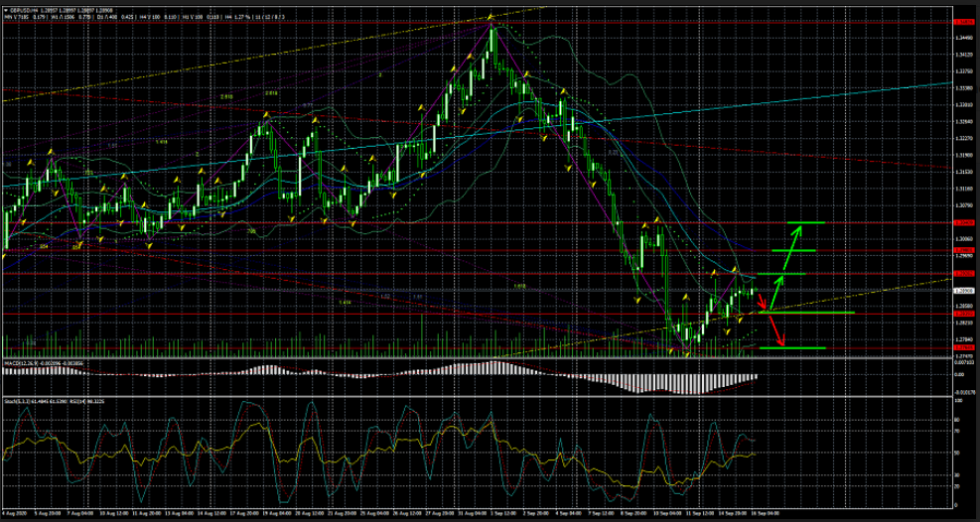Select the longest green horizontal line

804,313
